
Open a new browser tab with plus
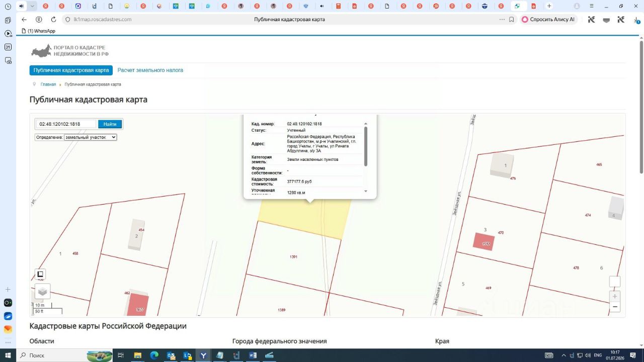549,6
